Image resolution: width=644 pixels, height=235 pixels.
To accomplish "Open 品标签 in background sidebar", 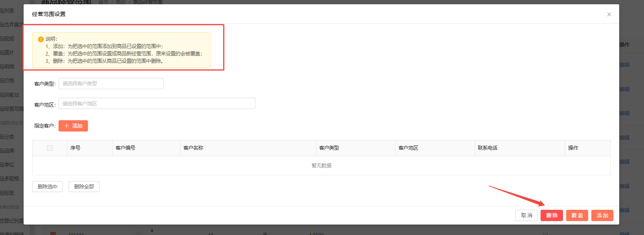I will click(x=7, y=193).
